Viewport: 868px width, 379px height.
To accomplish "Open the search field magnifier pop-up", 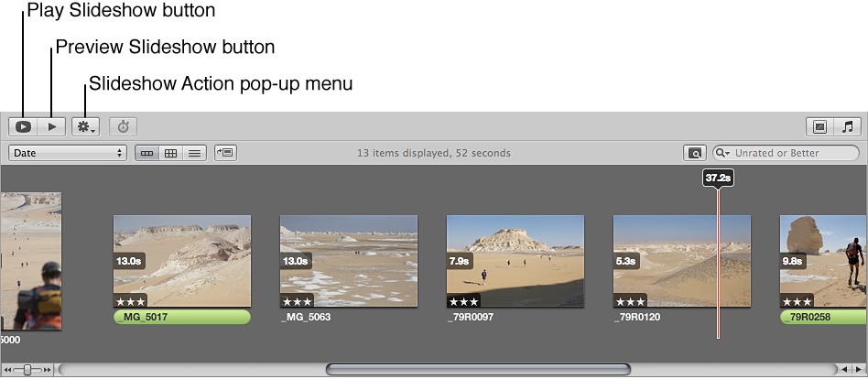I will click(723, 153).
